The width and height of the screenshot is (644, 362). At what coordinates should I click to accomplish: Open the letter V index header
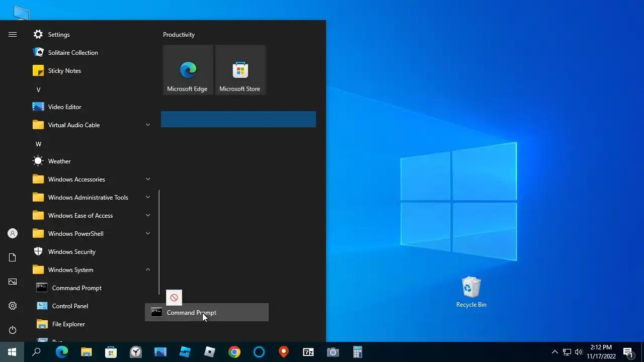click(x=38, y=90)
